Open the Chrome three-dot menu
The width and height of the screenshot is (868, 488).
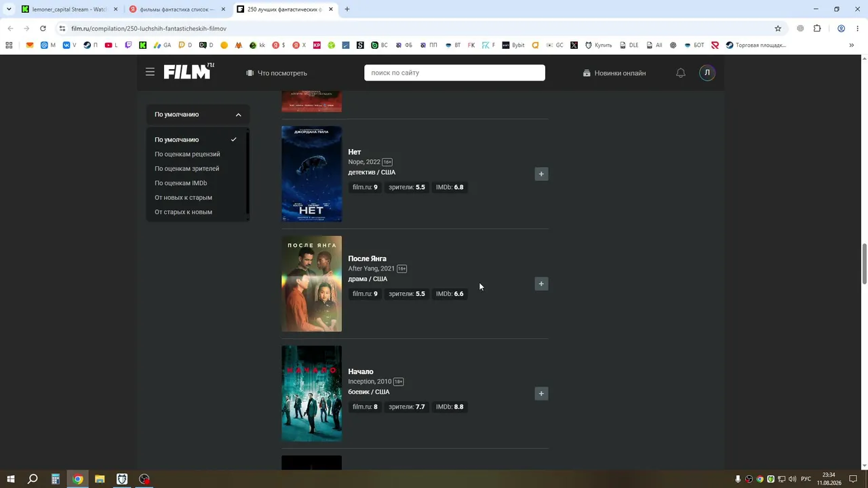coord(858,28)
